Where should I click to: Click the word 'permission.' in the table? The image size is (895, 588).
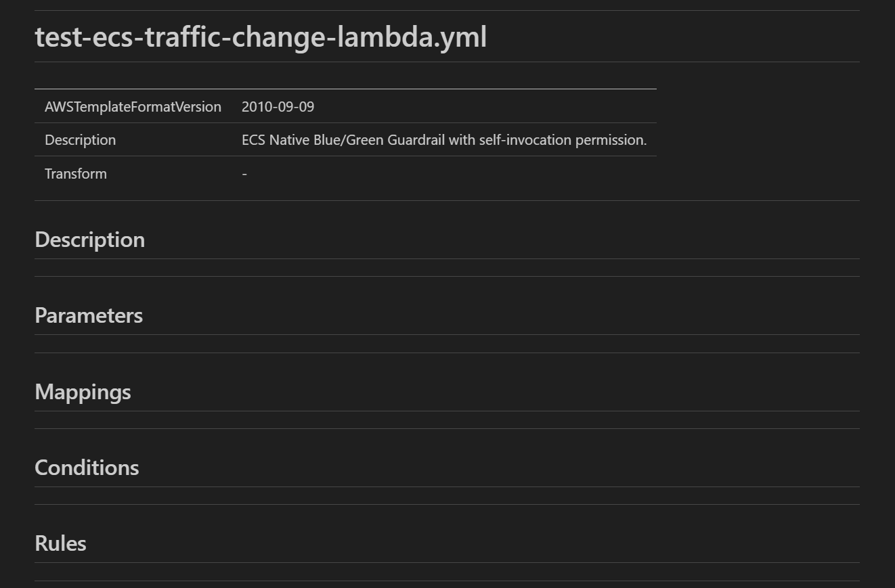[611, 140]
